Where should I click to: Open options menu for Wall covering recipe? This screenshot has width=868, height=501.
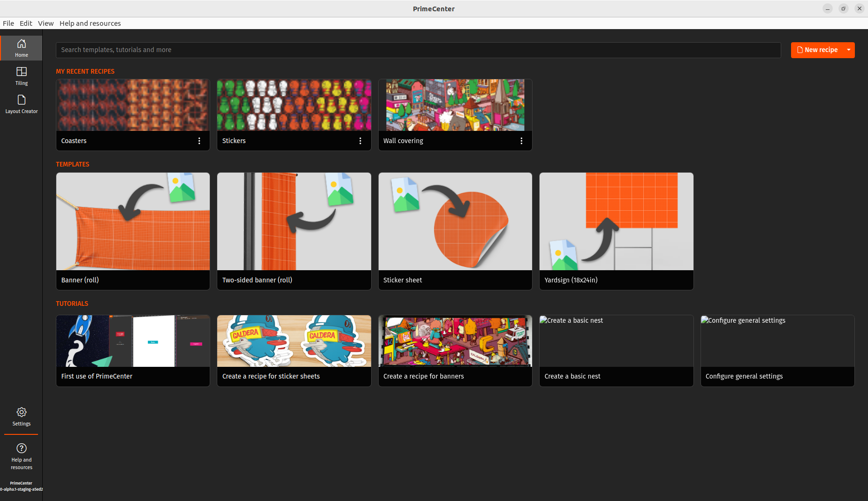(521, 141)
